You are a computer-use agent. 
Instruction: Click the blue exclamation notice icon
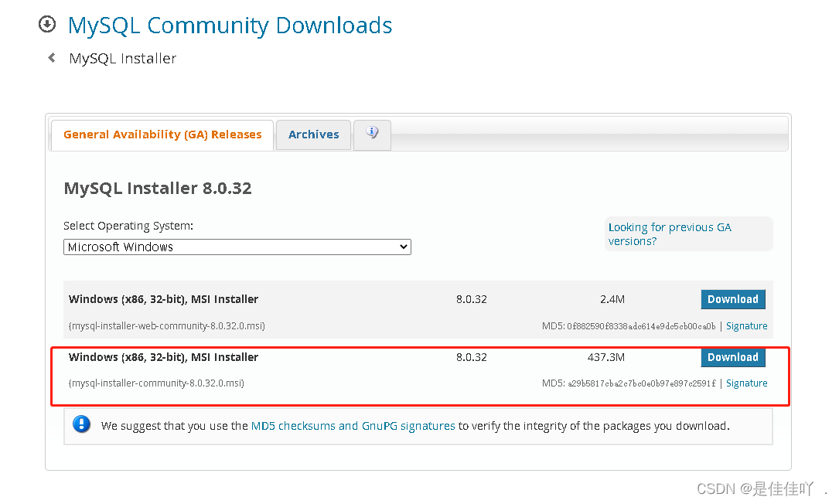(x=81, y=424)
